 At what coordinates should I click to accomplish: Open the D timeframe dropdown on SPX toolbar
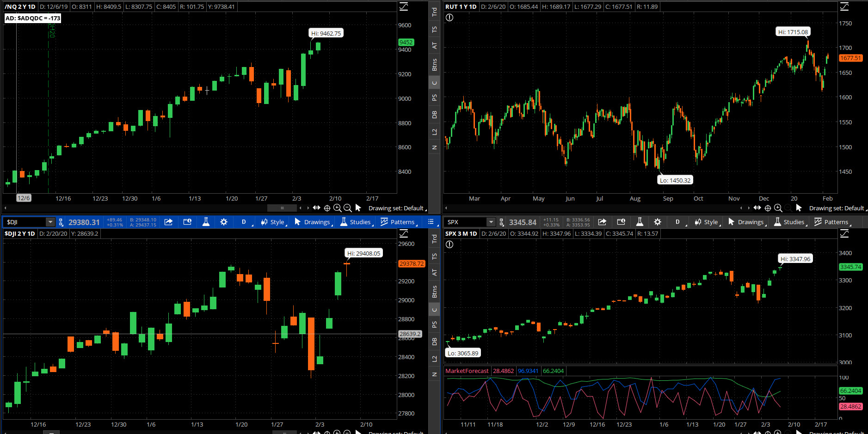coord(679,222)
